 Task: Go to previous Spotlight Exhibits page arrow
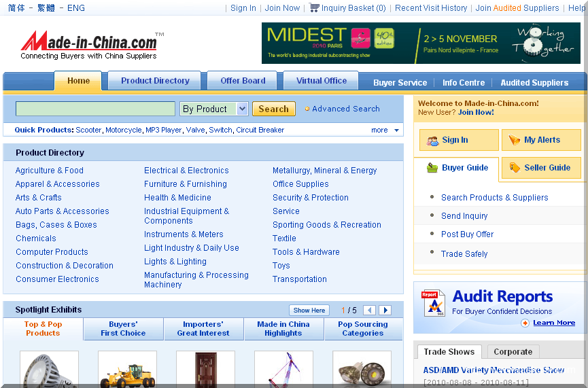pyautogui.click(x=369, y=310)
